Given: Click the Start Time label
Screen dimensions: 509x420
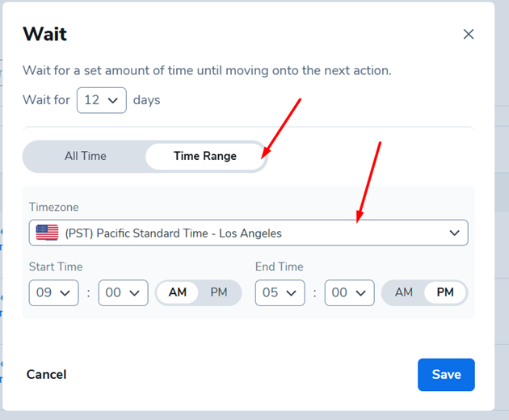Looking at the screenshot, I should tap(56, 267).
